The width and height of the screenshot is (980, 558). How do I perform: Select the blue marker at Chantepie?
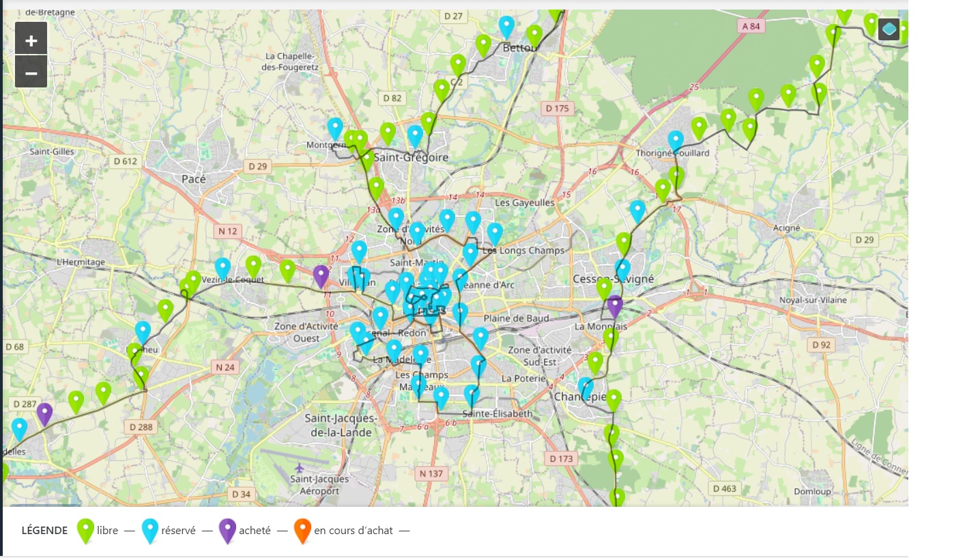click(x=586, y=386)
